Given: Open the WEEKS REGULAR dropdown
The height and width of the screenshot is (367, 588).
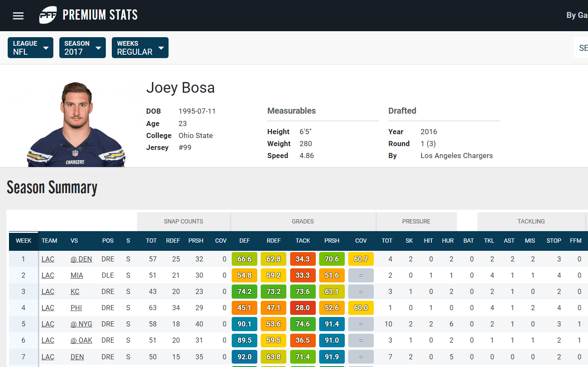Looking at the screenshot, I should click(140, 47).
